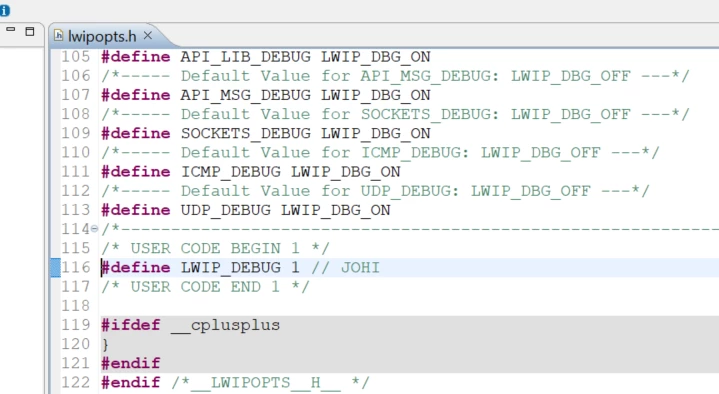Image resolution: width=719 pixels, height=394 pixels.
Task: Click line number 105 in the gutter
Action: [76, 56]
